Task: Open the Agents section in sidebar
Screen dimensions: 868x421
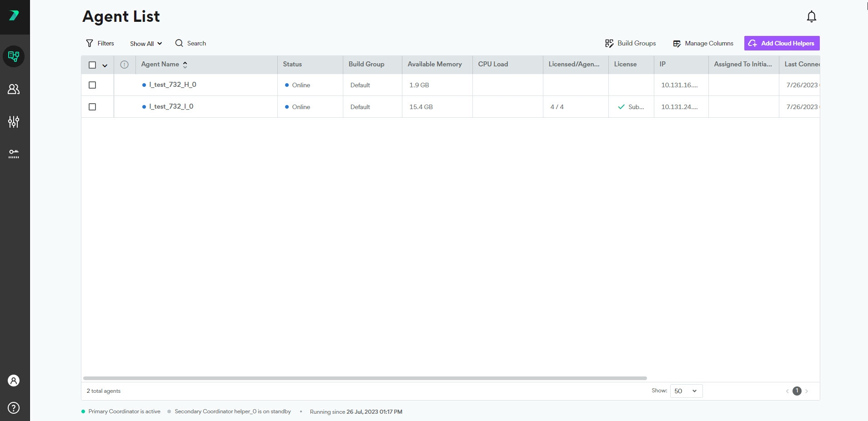Action: click(x=14, y=56)
